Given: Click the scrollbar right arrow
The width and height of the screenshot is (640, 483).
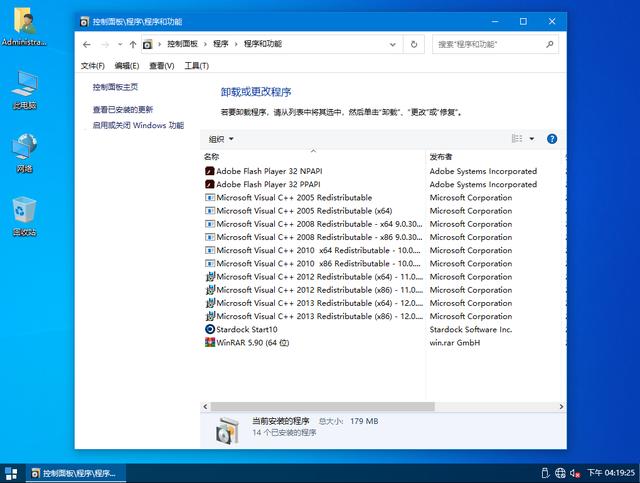Looking at the screenshot, I should (561, 407).
